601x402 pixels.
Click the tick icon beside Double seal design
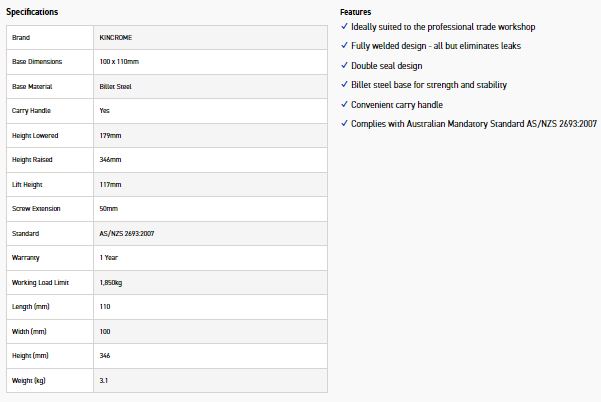coord(344,65)
